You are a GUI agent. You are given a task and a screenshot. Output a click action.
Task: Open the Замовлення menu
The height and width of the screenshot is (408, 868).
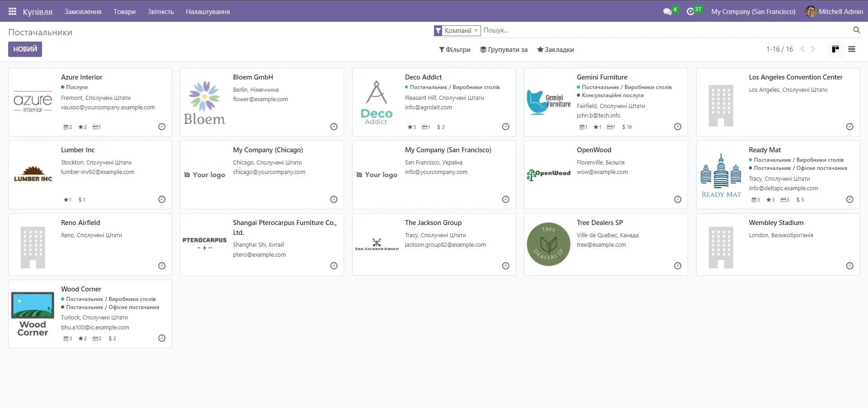[x=83, y=11]
